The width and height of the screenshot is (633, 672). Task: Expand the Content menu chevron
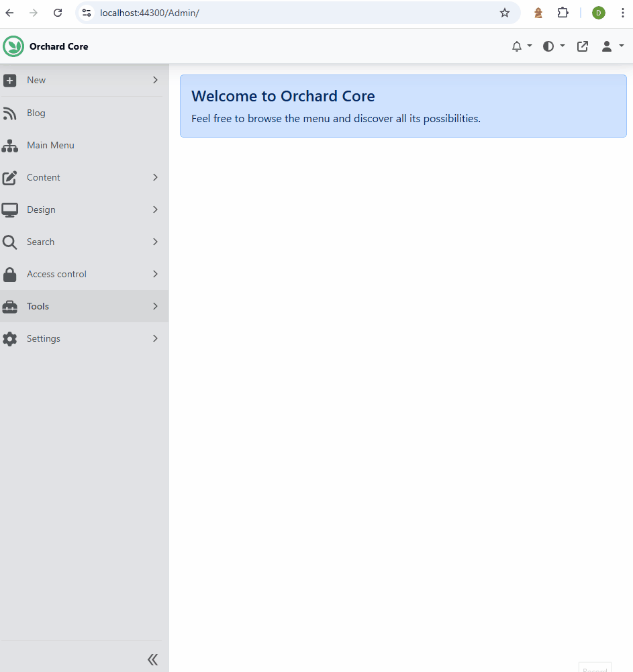(155, 177)
